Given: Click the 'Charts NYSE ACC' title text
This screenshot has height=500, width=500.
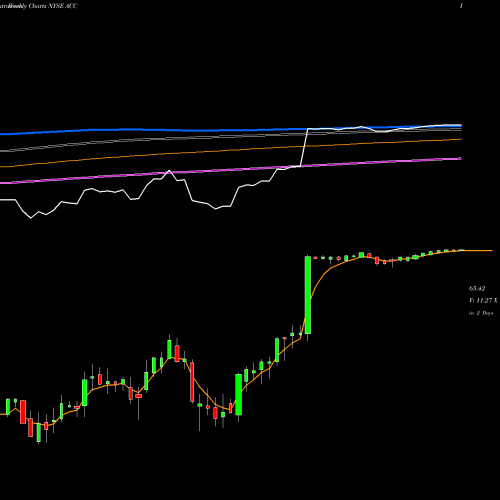Looking at the screenshot, I should tap(52, 6).
